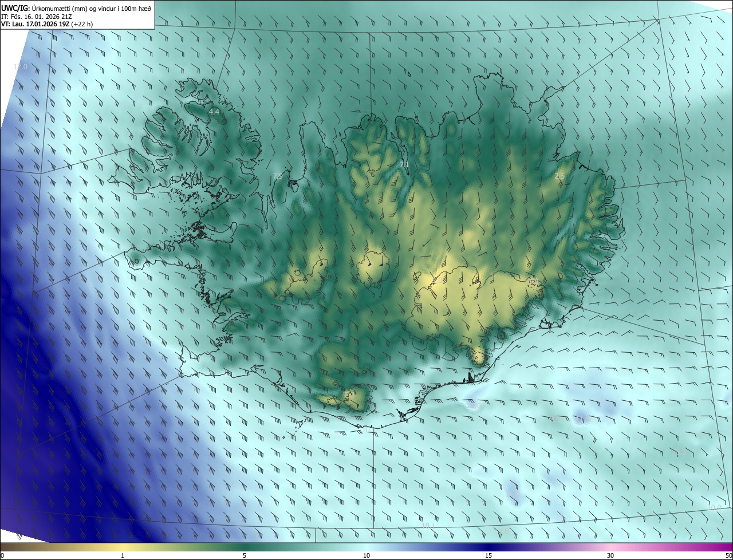This screenshot has width=733, height=560.
Task: Click the "IT: Fös. 16. 01. 2026 21Z" line
Action: click(36, 16)
